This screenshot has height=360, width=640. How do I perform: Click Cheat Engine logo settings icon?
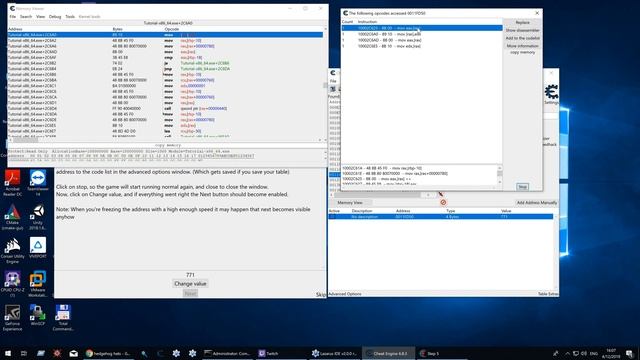coord(551,92)
